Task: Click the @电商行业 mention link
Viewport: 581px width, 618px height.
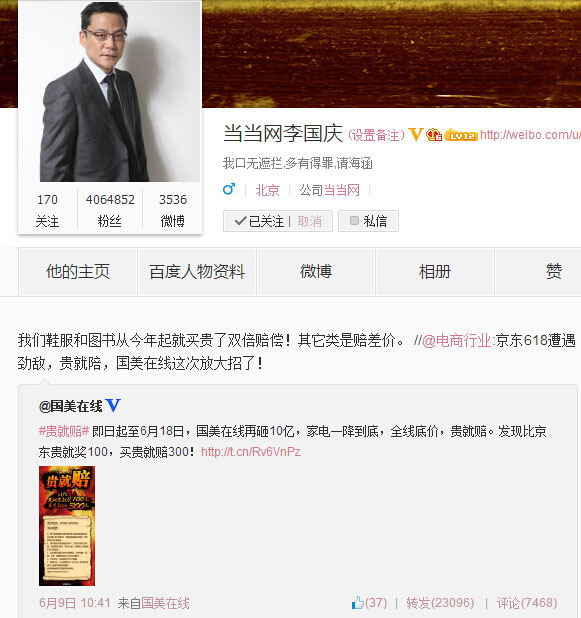Action: [x=456, y=340]
